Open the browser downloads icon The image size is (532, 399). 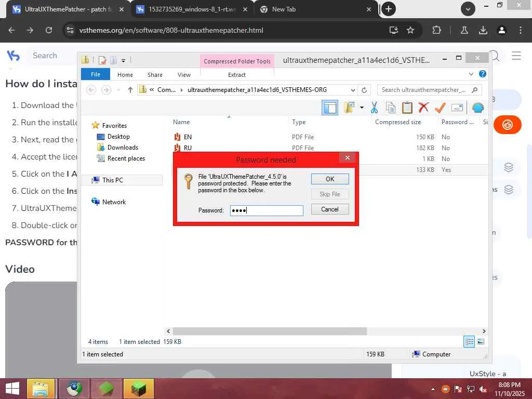click(483, 30)
